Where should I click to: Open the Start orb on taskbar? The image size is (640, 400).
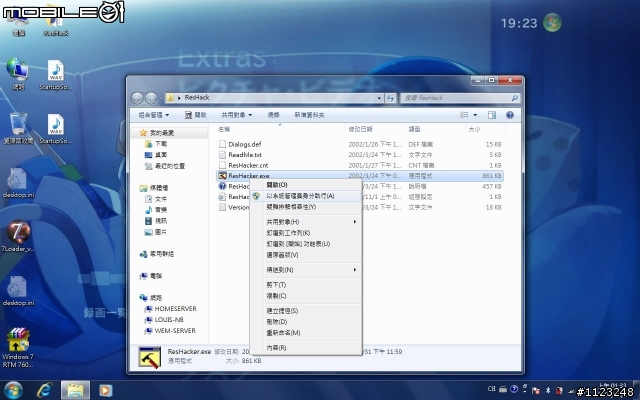tap(13, 390)
